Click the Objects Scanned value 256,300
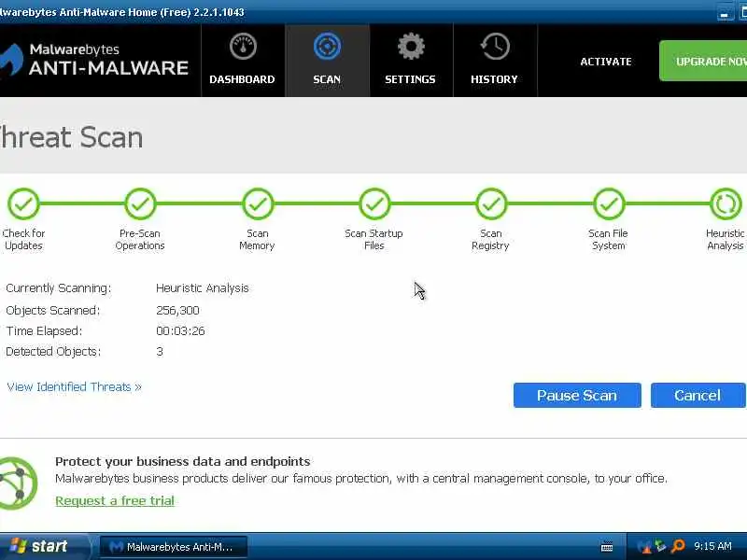Image resolution: width=747 pixels, height=560 pixels. pos(177,311)
